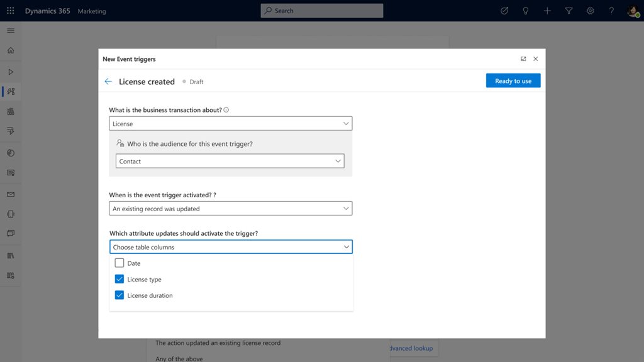Viewport: 644px width, 362px height.
Task: Click the lightbulb ideas icon
Action: (x=526, y=11)
